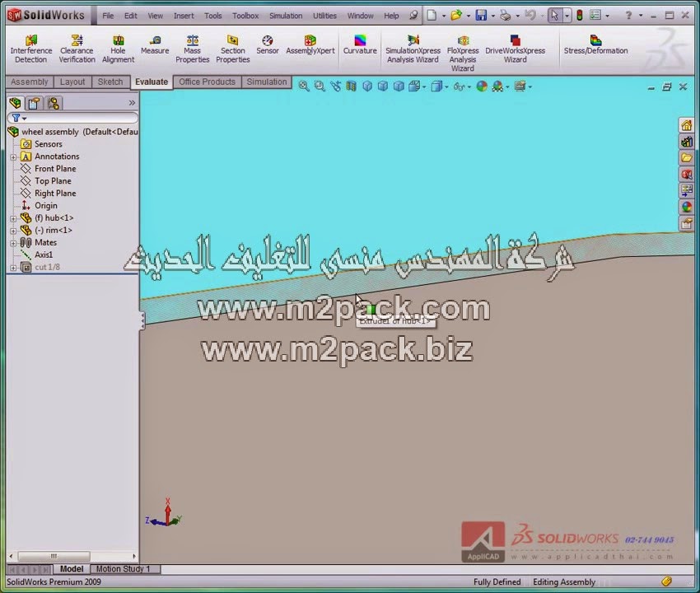Switch to the Sketch tab
Image resolution: width=700 pixels, height=593 pixels.
tap(110, 82)
